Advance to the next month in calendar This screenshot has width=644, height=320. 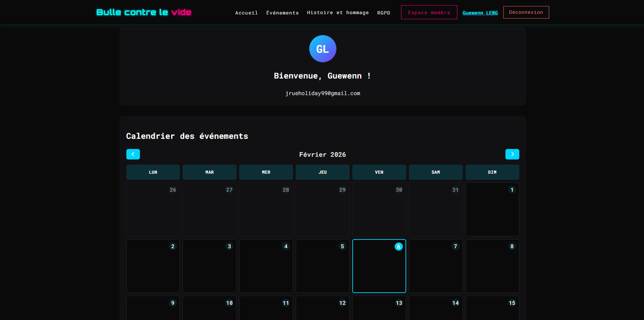[x=512, y=154]
